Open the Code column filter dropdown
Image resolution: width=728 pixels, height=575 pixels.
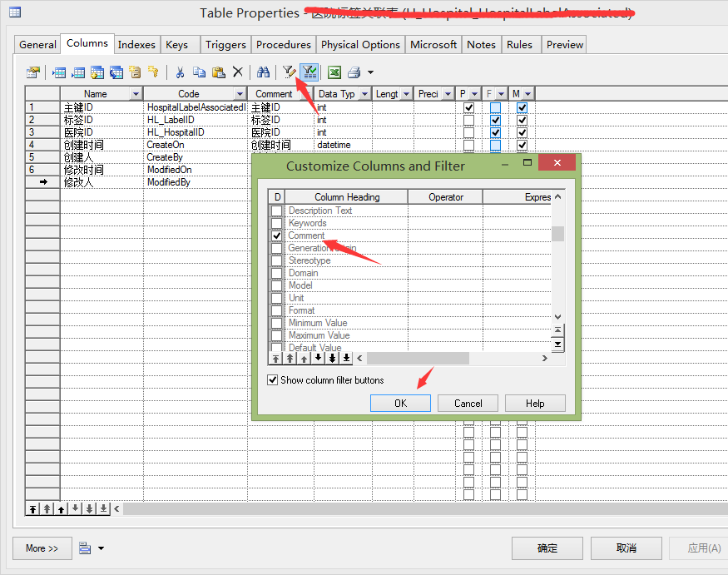(x=240, y=94)
